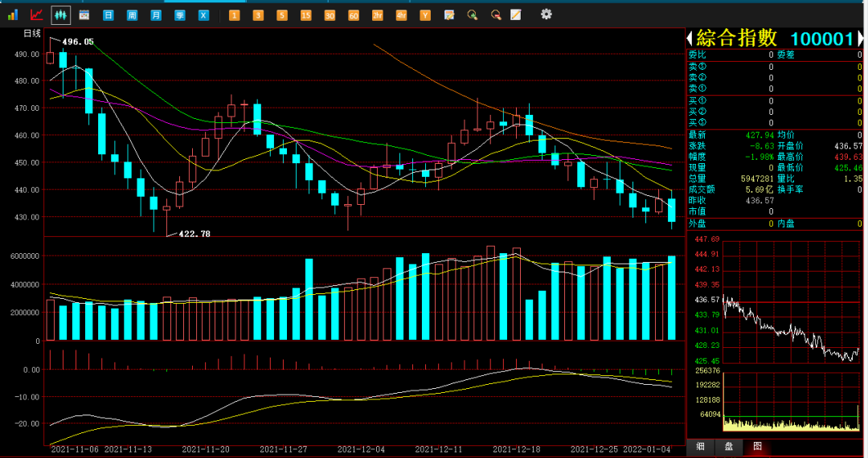This screenshot has width=868, height=458.
Task: Click the percent change -1.98%
Action: [759, 157]
